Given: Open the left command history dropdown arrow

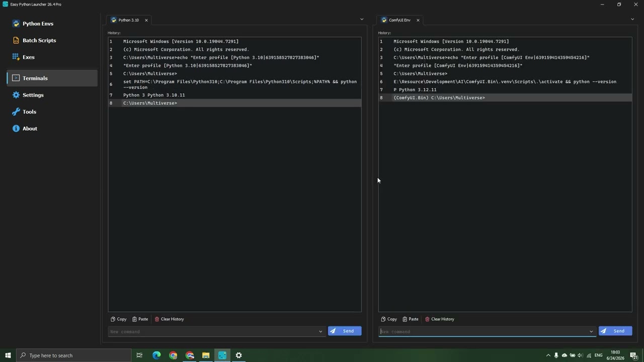Looking at the screenshot, I should [x=320, y=332].
